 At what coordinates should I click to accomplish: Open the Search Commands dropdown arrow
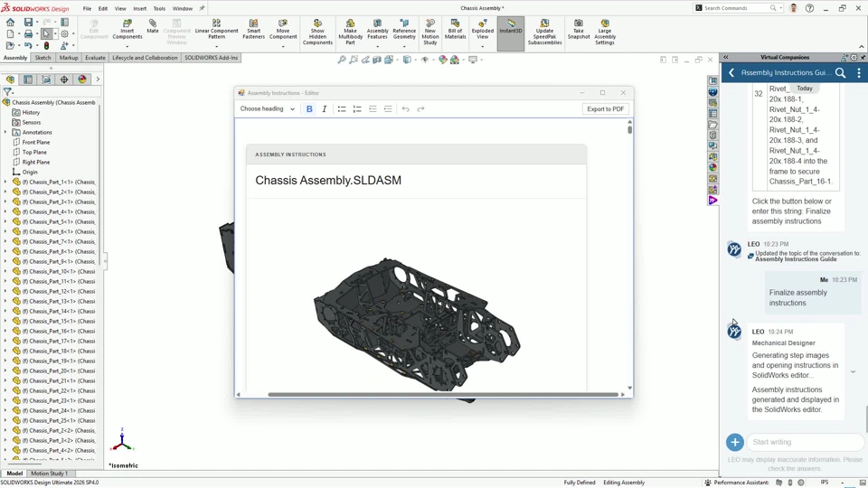tap(780, 8)
